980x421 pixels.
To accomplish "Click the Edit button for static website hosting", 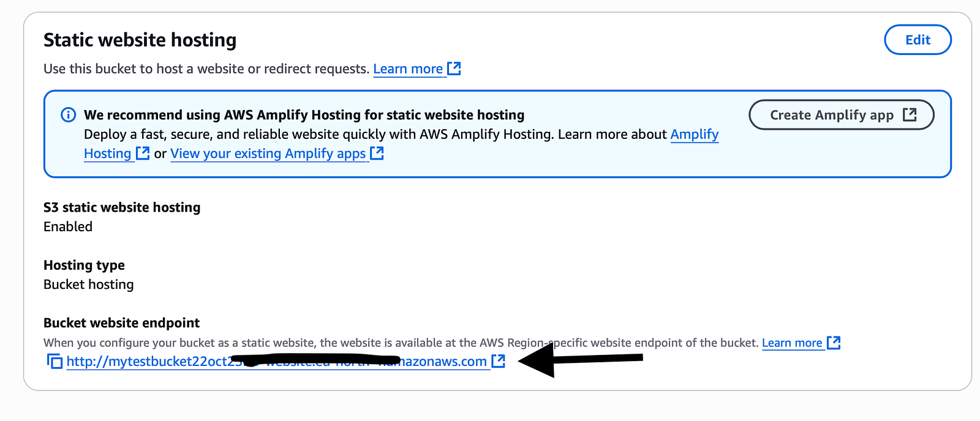I will tap(918, 40).
